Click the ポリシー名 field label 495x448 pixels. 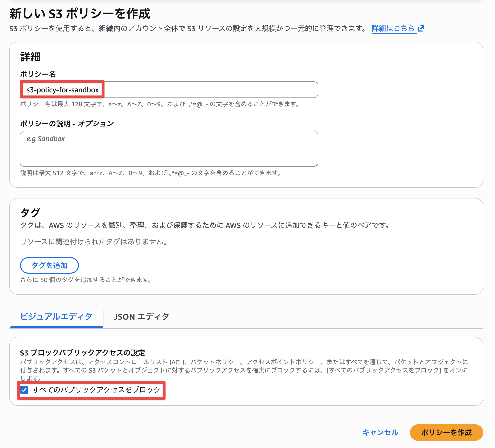pos(38,74)
